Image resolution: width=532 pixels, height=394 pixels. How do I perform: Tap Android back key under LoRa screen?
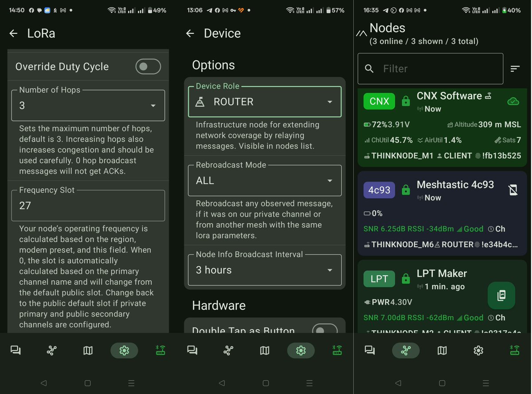[43, 383]
